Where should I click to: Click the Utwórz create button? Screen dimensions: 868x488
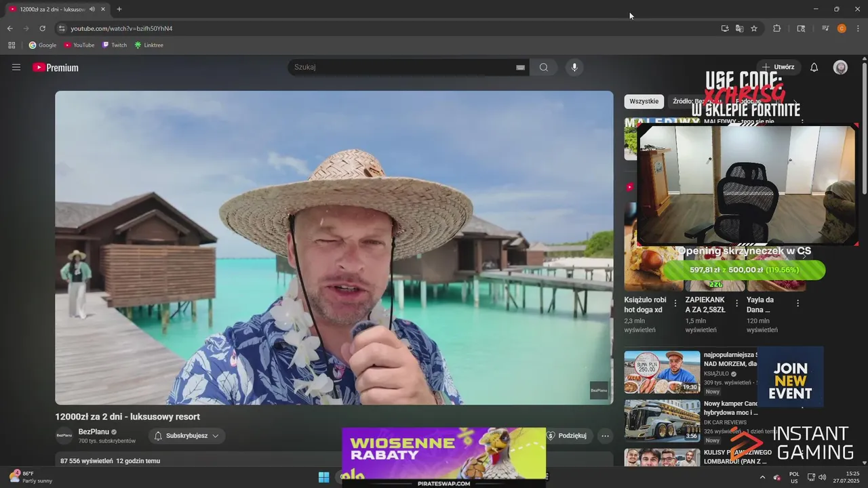coord(778,67)
